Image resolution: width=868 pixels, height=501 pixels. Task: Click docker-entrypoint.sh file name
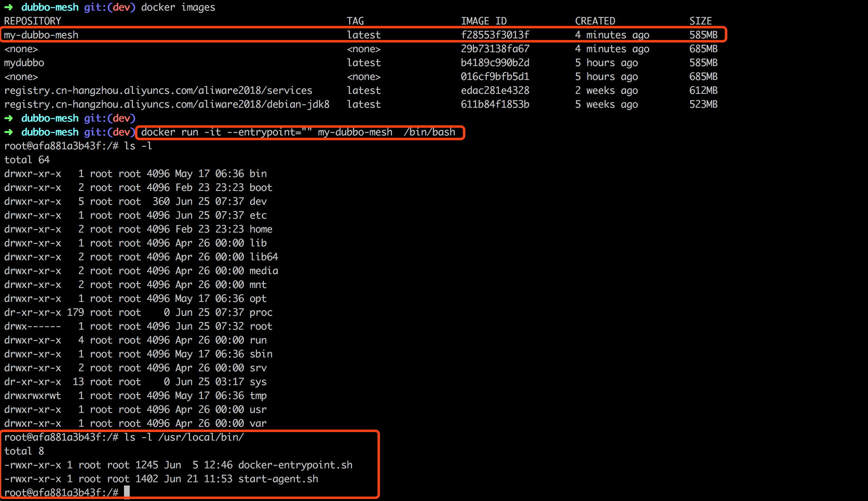pos(295,465)
